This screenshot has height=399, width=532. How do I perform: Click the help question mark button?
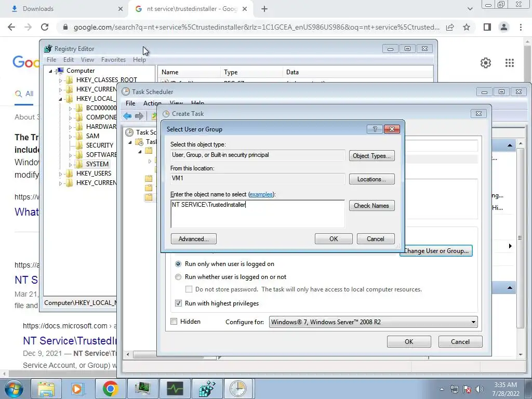point(375,129)
